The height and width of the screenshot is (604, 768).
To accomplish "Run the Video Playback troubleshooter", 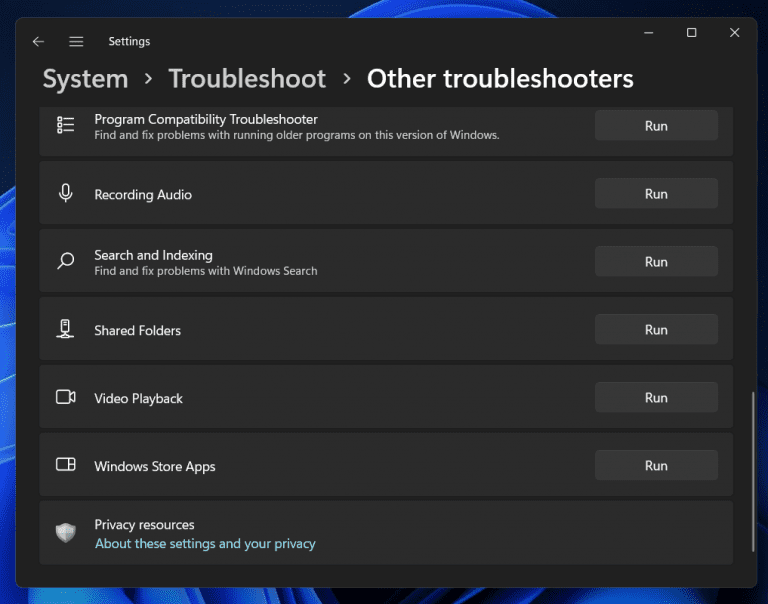I will [x=656, y=398].
